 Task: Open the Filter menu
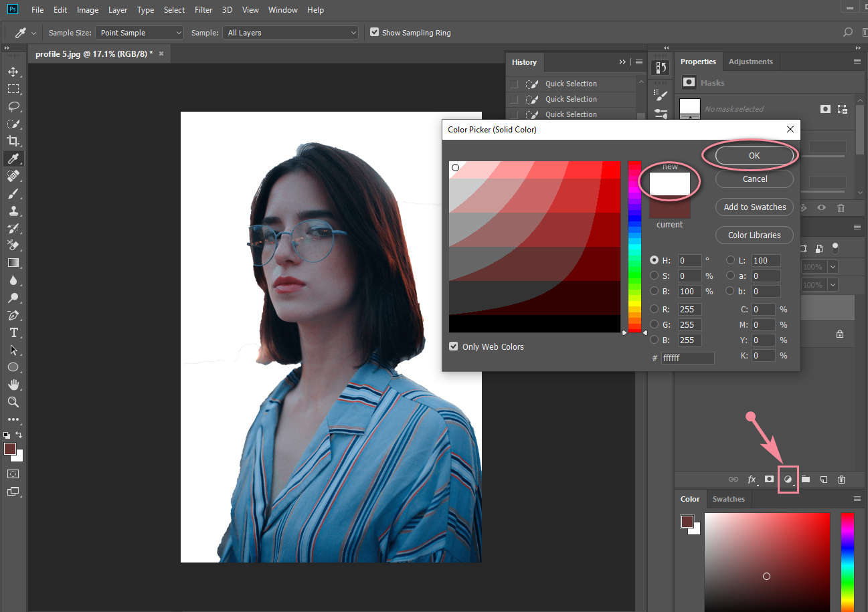pyautogui.click(x=203, y=10)
